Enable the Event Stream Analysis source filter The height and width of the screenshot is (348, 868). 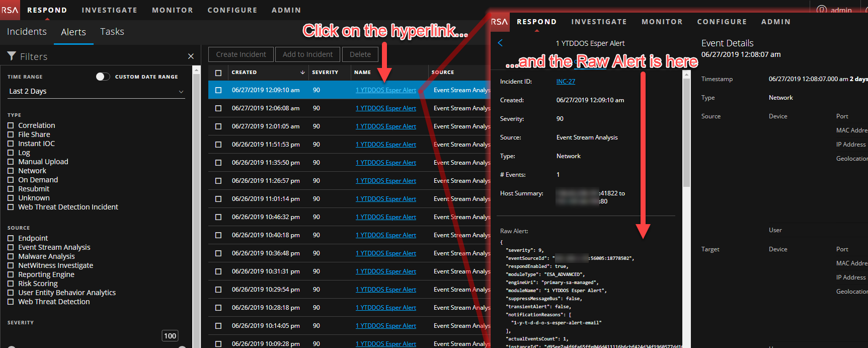11,247
